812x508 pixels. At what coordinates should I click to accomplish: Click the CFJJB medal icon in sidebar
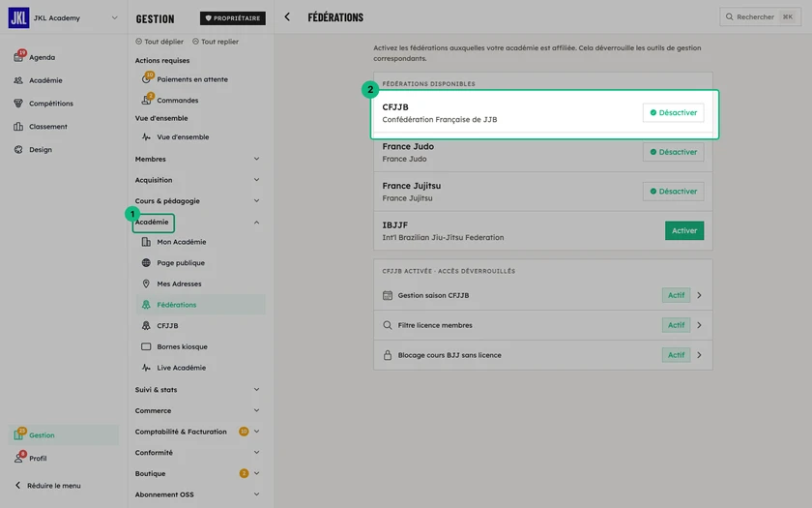coord(146,325)
